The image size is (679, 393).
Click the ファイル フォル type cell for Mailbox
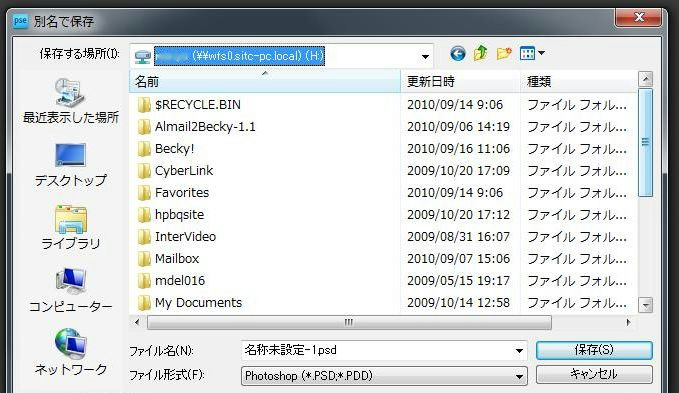pos(577,259)
